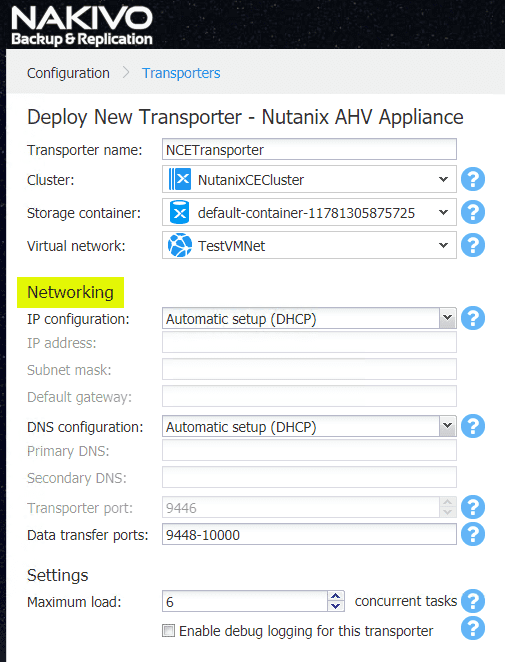
Task: Increase Maximum load with up arrow
Action: [336, 596]
